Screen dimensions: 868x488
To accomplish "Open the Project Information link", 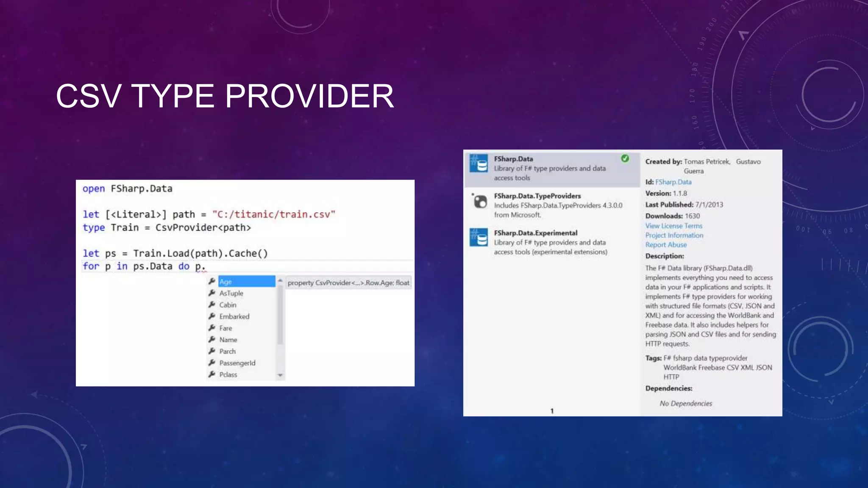I will click(674, 235).
